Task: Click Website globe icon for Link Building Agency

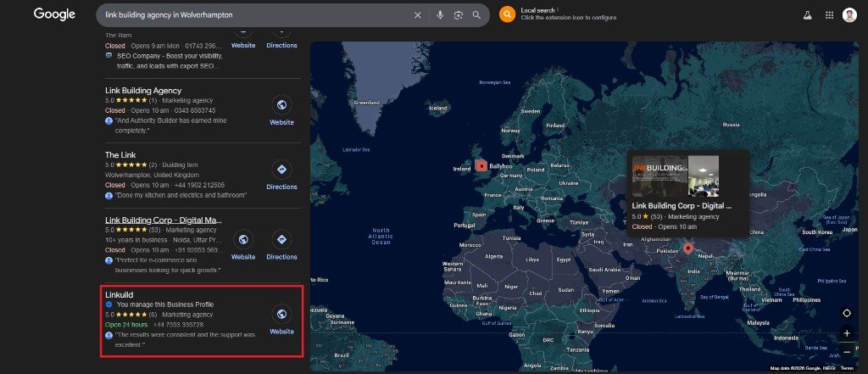Action: 281,104
